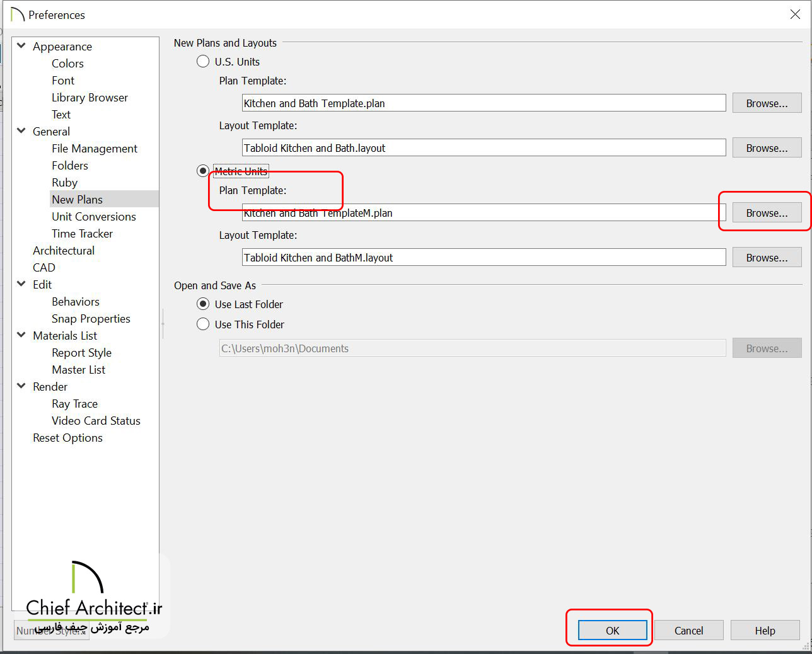
Task: Collapse the General tree section
Action: [21, 131]
